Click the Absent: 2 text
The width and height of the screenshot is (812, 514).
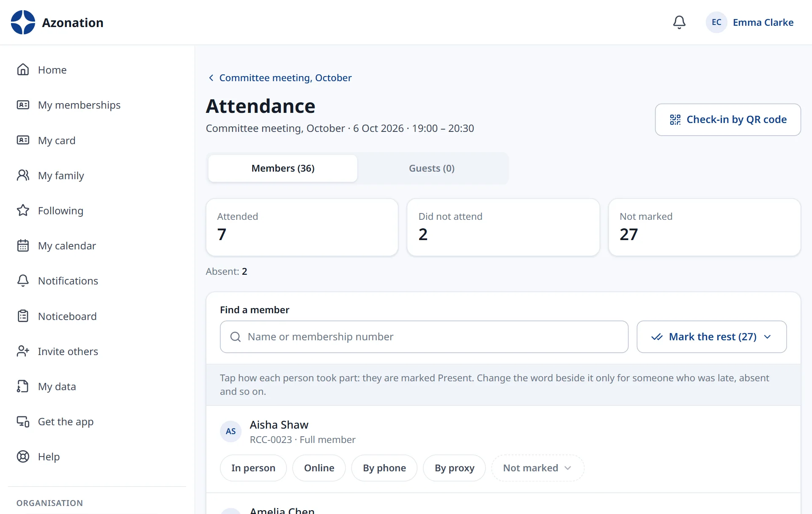[227, 271]
